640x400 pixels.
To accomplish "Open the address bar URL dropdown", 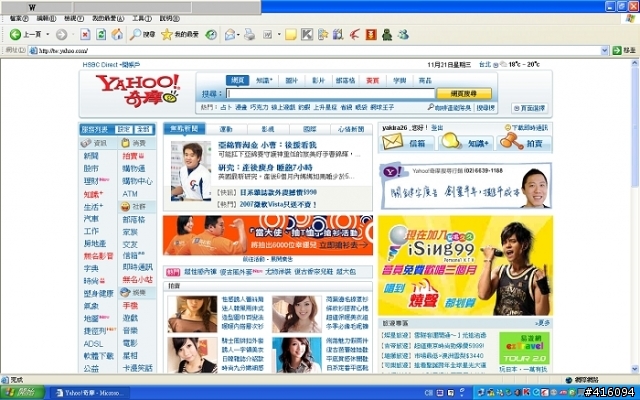I will 604,51.
